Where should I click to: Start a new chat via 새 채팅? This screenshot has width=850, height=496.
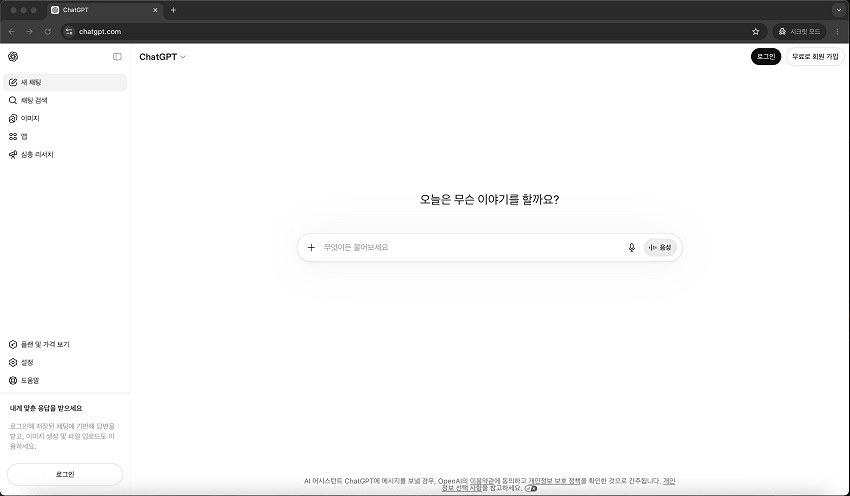click(x=65, y=82)
